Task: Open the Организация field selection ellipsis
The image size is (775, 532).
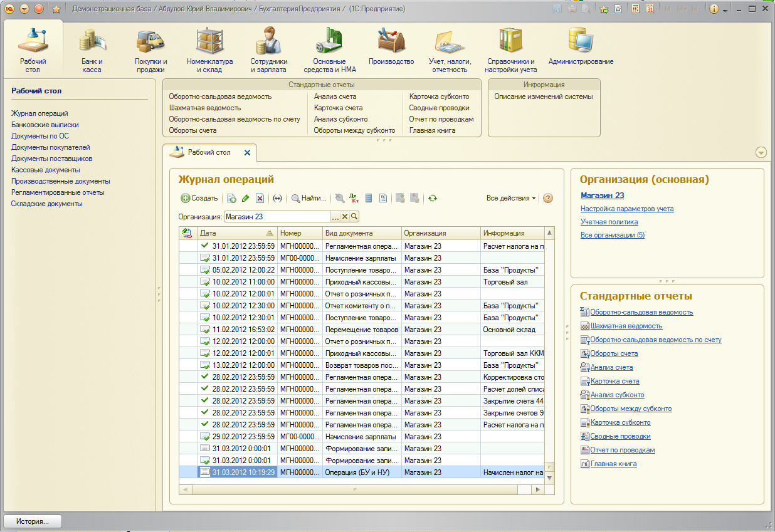Action: coord(335,217)
